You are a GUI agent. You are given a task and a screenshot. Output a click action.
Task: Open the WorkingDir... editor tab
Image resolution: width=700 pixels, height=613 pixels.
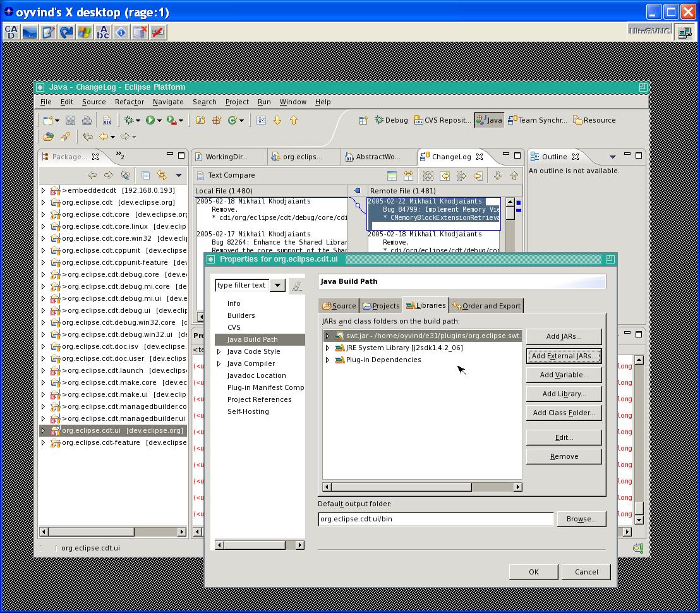tap(226, 157)
